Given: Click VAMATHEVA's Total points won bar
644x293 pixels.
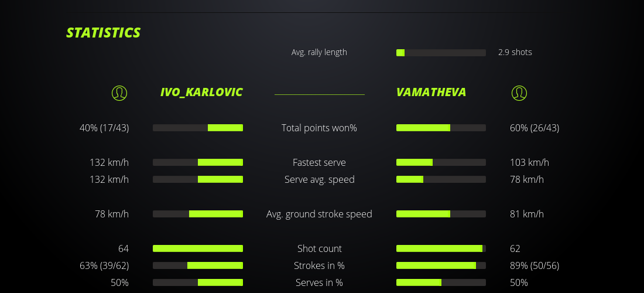Looking at the screenshot, I should point(441,128).
